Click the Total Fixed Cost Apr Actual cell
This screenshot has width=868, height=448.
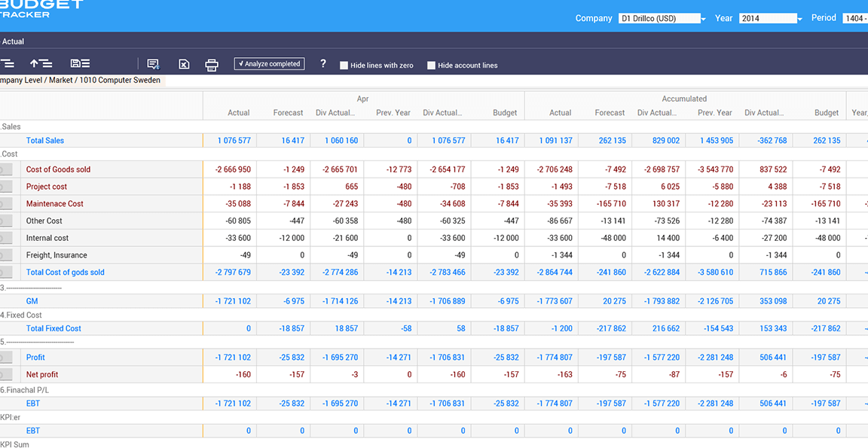(230, 328)
